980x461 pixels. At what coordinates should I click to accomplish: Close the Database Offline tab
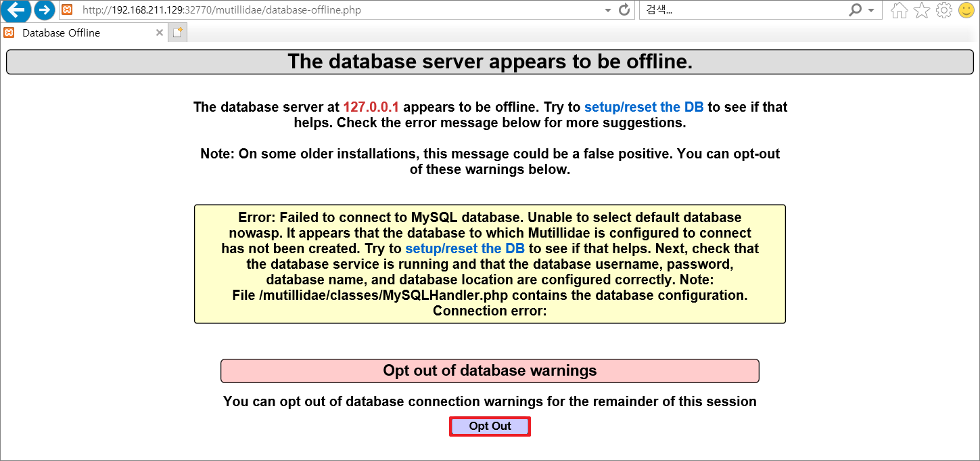(160, 32)
